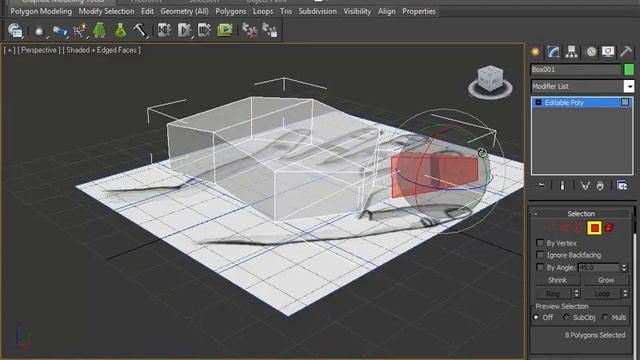
Task: Toggle square box on Editable Poly row
Action: click(x=625, y=102)
